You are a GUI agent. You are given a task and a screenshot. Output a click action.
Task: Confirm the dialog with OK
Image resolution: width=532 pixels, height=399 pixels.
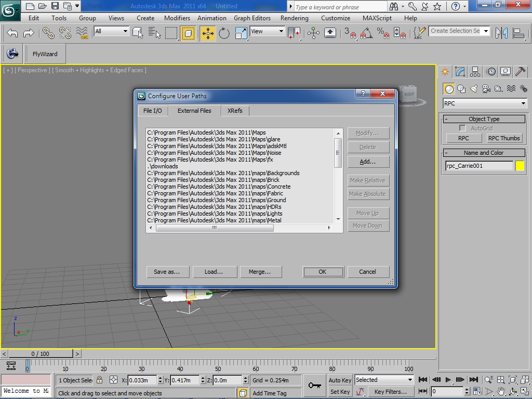(322, 272)
